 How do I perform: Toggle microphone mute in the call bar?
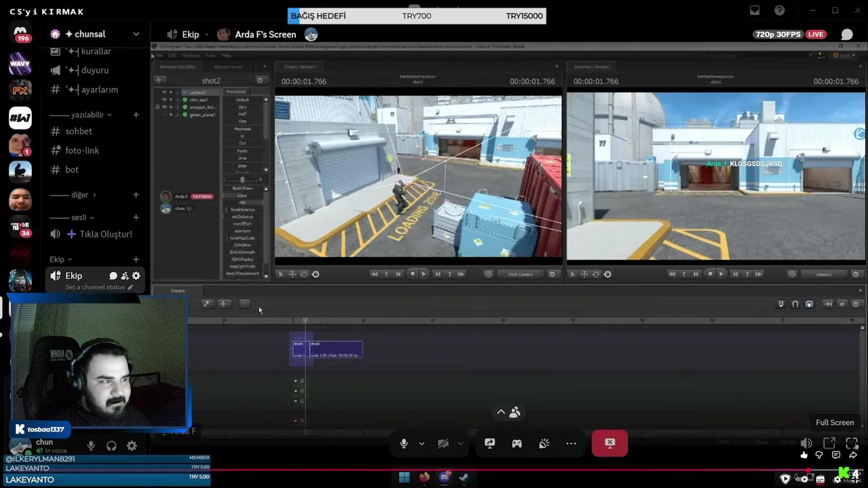[x=404, y=443]
